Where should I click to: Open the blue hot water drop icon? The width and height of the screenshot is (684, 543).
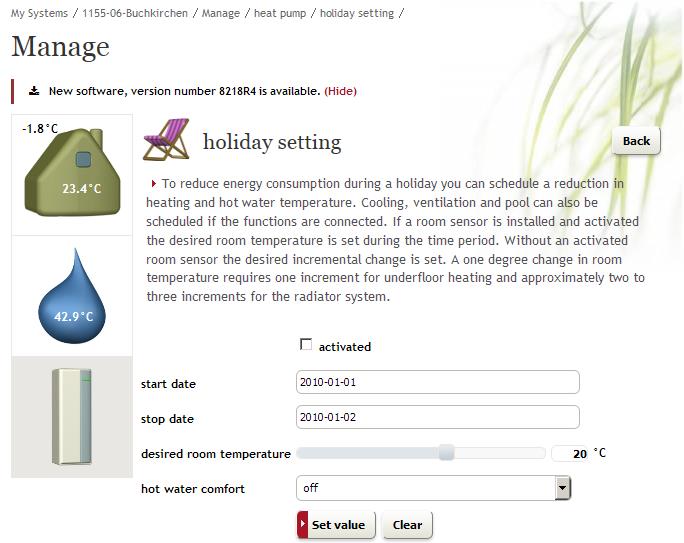click(x=72, y=296)
